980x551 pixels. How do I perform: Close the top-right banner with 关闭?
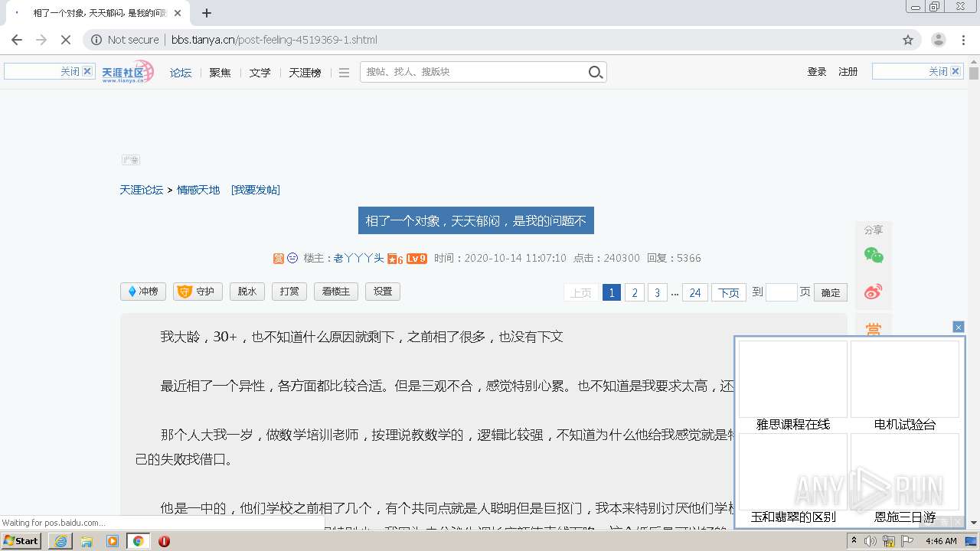click(x=945, y=71)
